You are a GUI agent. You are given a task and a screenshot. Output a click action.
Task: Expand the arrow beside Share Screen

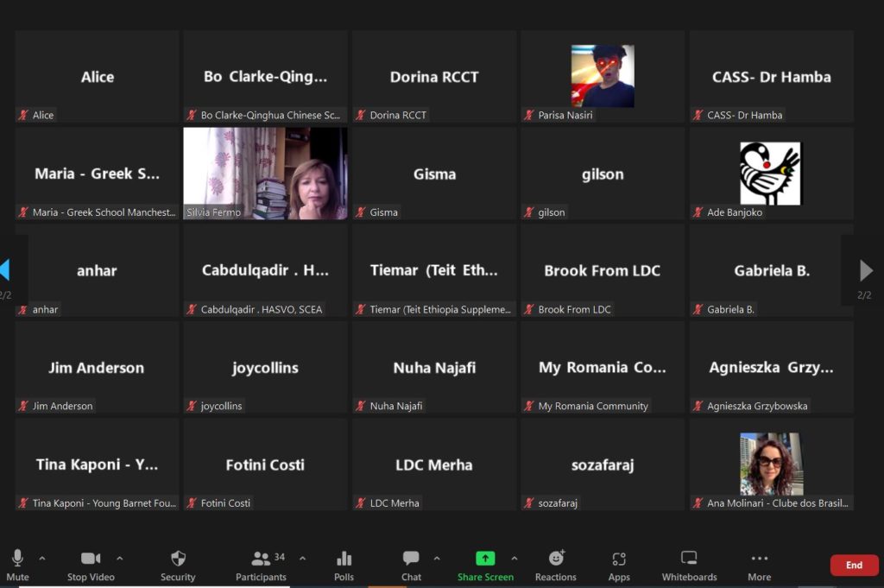click(x=515, y=558)
